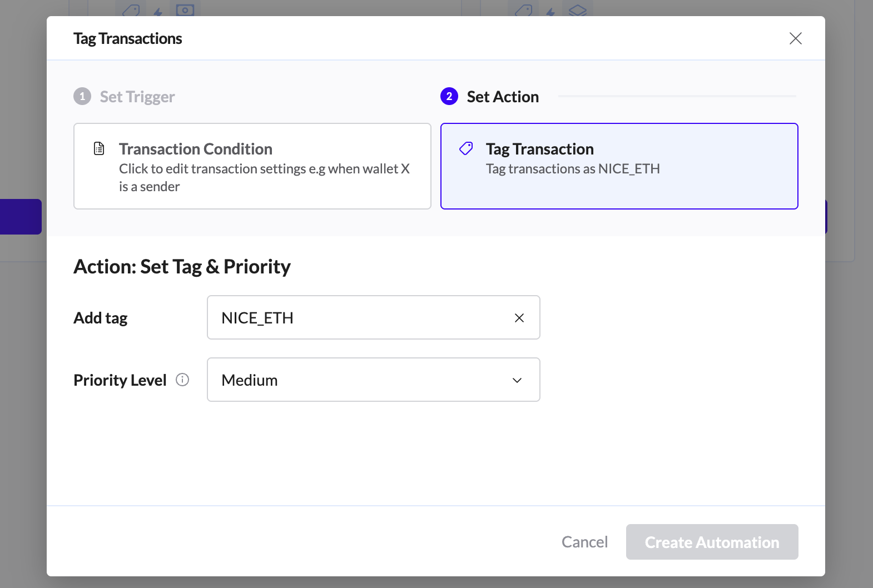The image size is (873, 588).
Task: Click the document icon in Transaction Condition card
Action: (x=99, y=148)
